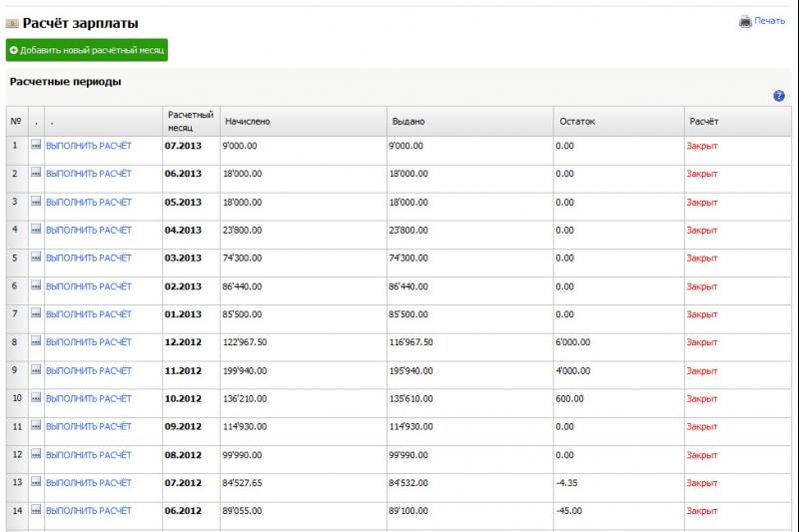Image resolution: width=799 pixels, height=532 pixels.
Task: Click Закрыт status in row 07.2012
Action: point(702,483)
